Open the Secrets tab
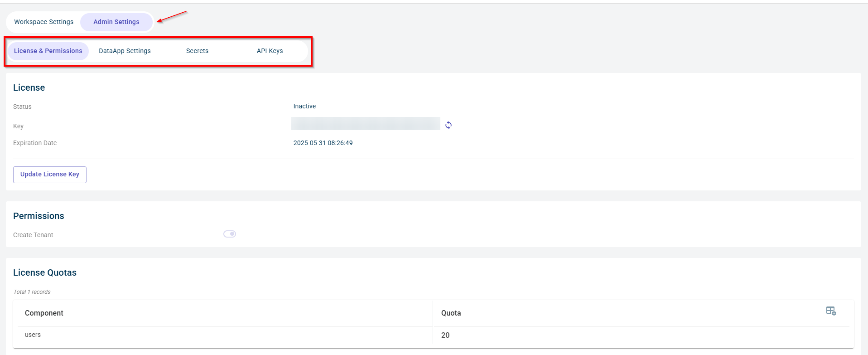 197,51
